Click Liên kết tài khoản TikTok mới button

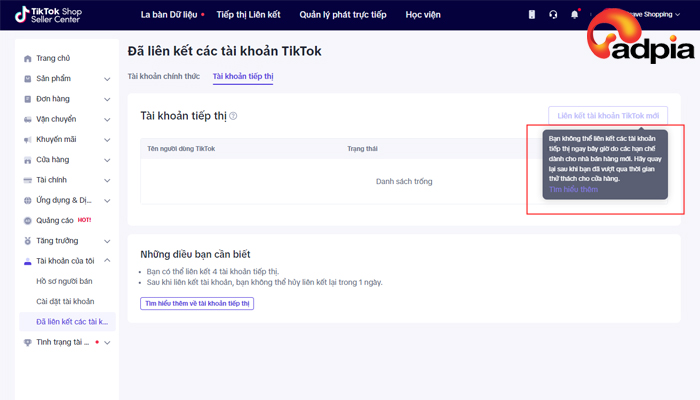point(608,116)
